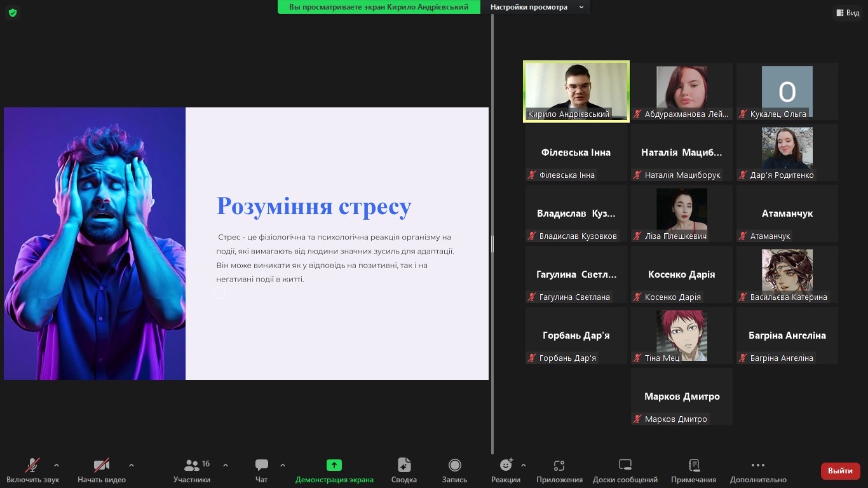
Task: Open Whiteboards (Доски сообщений) icon
Action: coord(625,465)
